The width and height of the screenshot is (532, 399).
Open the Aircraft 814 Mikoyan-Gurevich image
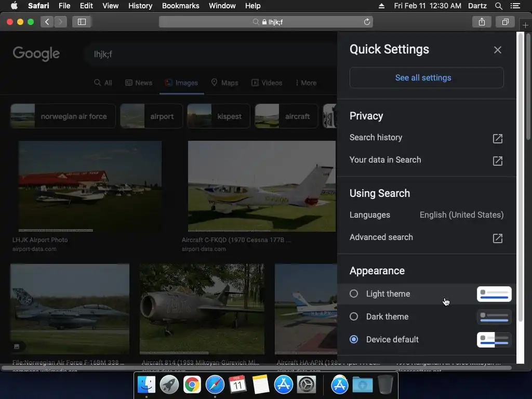202,309
